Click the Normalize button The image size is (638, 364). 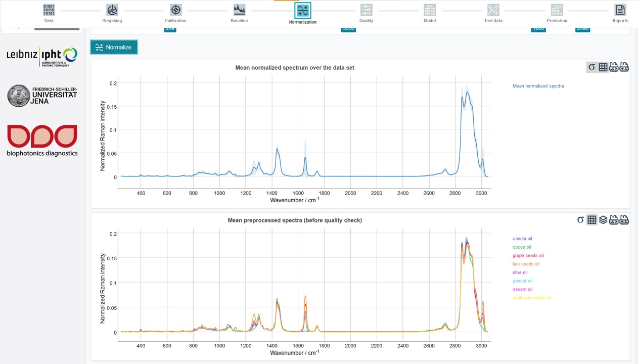(x=114, y=47)
